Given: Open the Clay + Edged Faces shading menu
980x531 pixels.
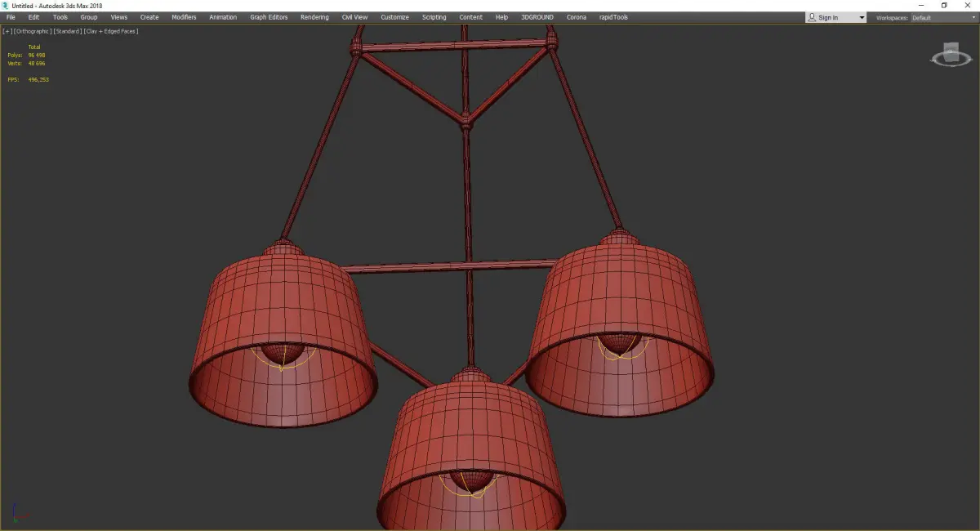Looking at the screenshot, I should [111, 31].
